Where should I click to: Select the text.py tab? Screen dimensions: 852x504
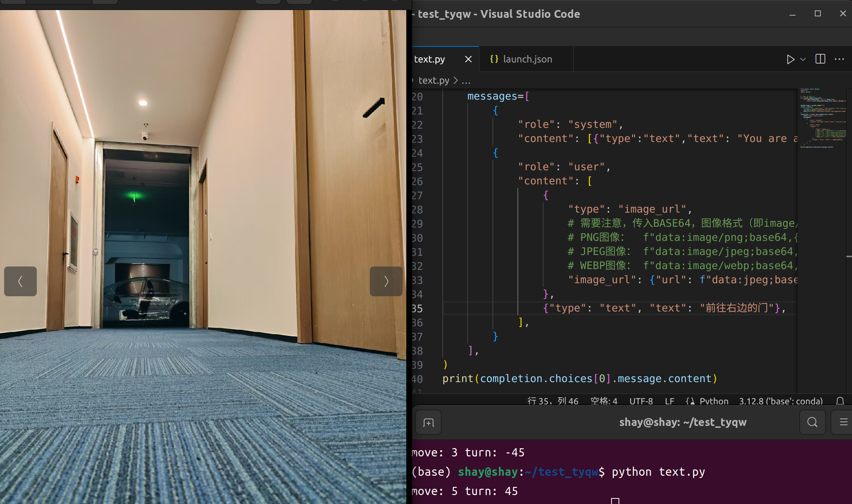click(430, 59)
